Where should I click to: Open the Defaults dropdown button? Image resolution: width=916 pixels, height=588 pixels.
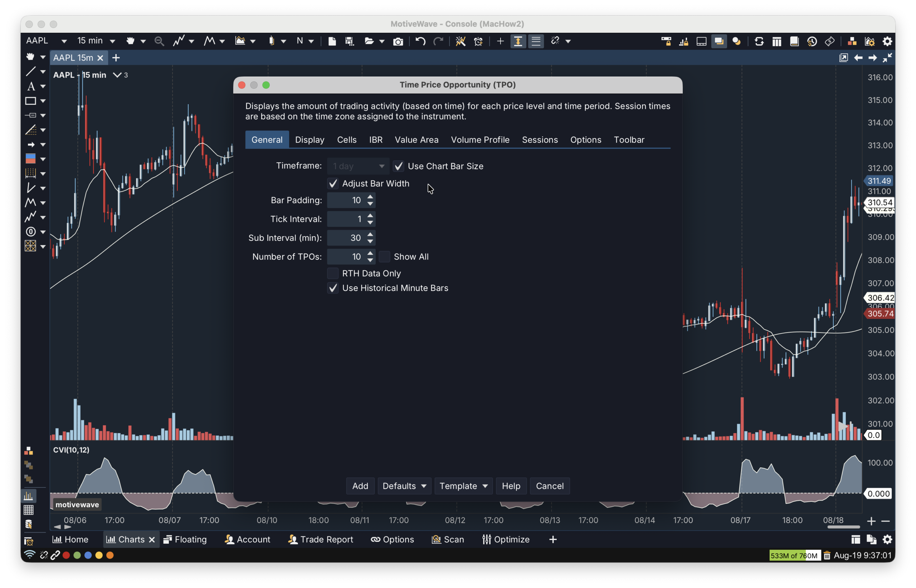point(404,486)
